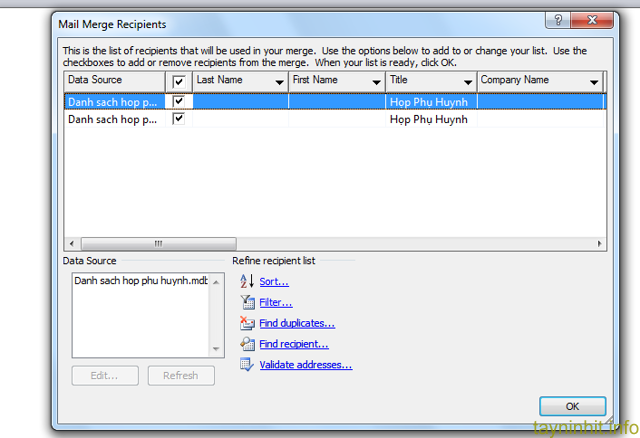Open the Validate addresses... link
Viewport: 640px width, 438px height.
[305, 365]
